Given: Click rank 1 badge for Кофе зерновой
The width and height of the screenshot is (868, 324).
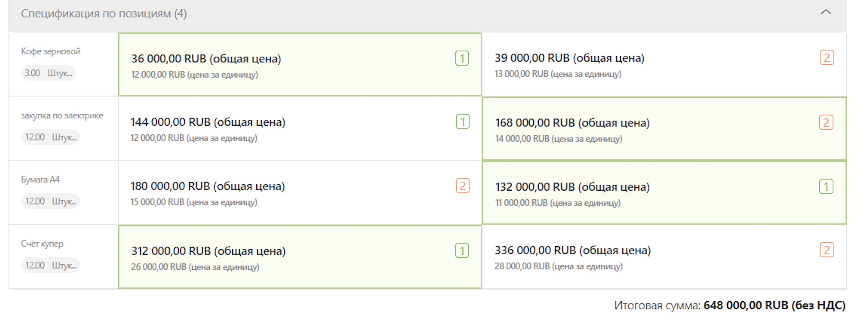Looking at the screenshot, I should [x=462, y=58].
